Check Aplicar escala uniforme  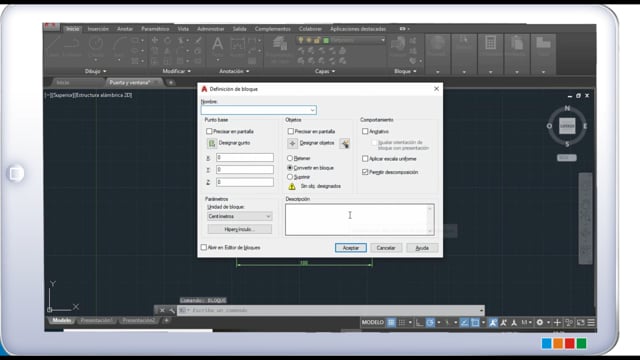[365, 158]
